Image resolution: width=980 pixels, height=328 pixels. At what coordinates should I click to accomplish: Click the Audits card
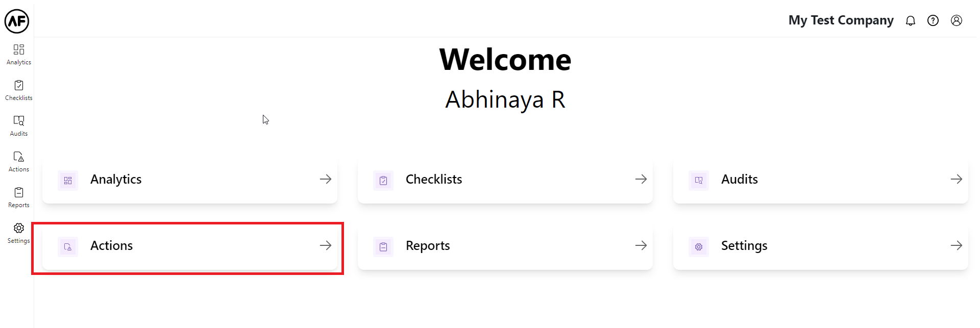point(820,180)
